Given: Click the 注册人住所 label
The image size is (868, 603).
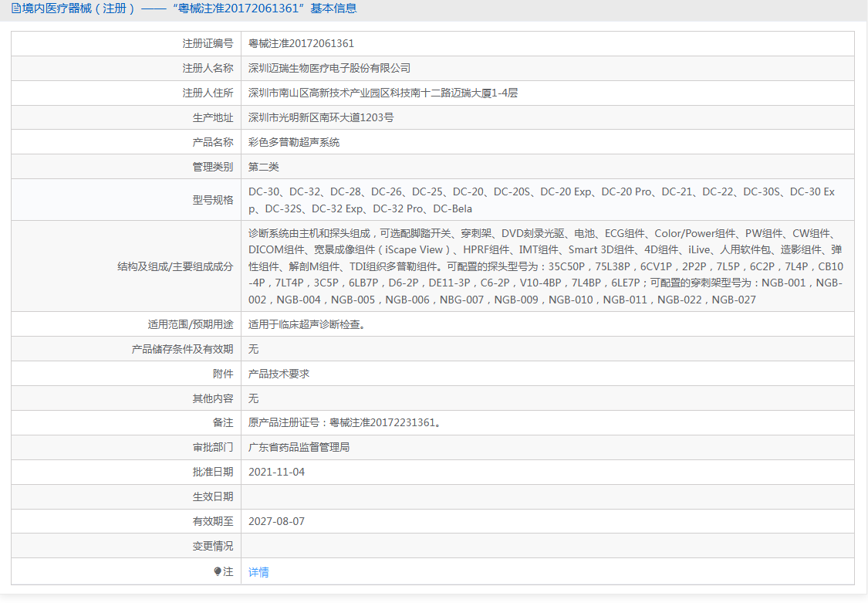Looking at the screenshot, I should 208,93.
